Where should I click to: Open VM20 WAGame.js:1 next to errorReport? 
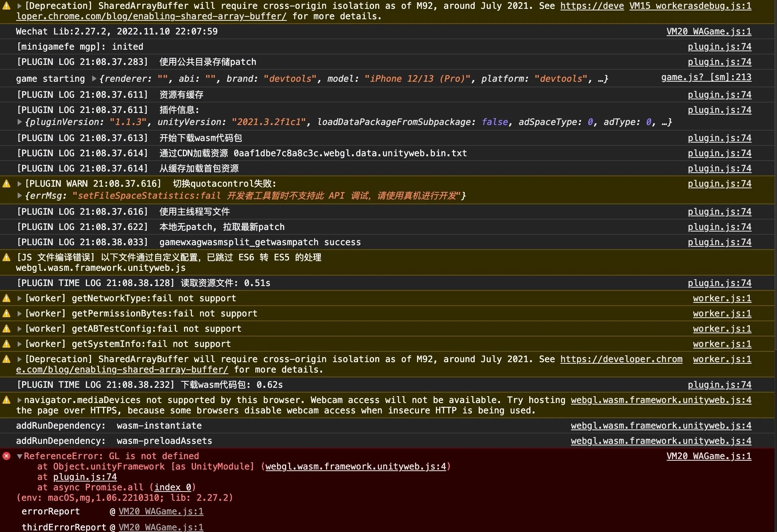[161, 511]
